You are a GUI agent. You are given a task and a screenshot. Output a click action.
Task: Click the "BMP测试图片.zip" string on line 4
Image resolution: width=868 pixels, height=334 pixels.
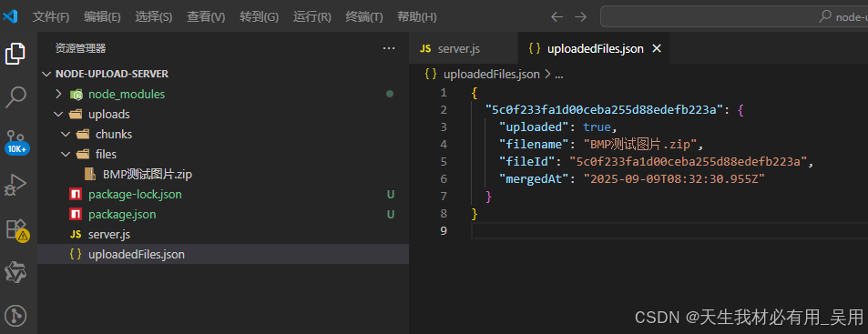[x=640, y=145]
